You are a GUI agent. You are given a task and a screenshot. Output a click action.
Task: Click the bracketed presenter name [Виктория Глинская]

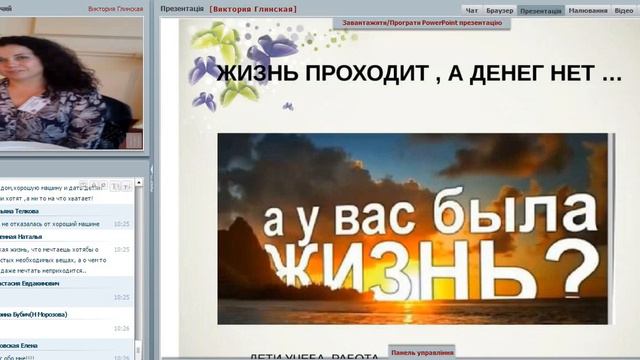pos(253,9)
